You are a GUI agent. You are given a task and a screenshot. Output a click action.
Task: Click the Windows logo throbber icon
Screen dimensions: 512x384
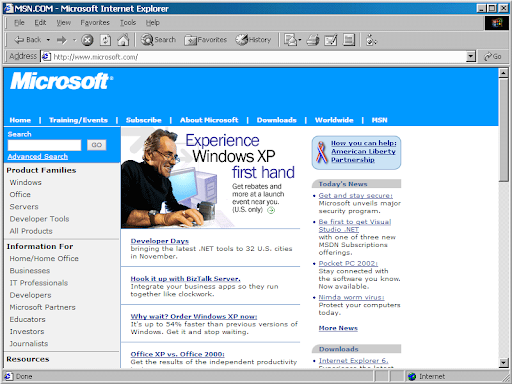coord(497,23)
